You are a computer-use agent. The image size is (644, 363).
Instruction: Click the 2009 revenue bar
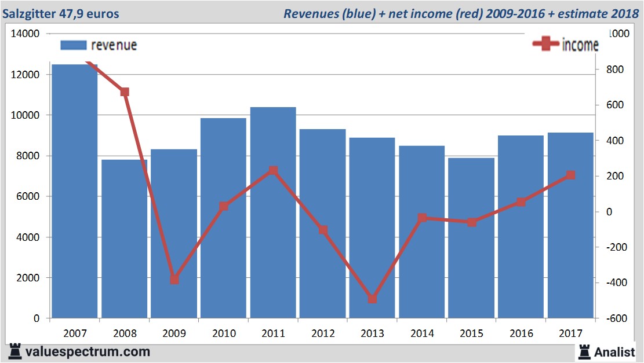pos(174,233)
